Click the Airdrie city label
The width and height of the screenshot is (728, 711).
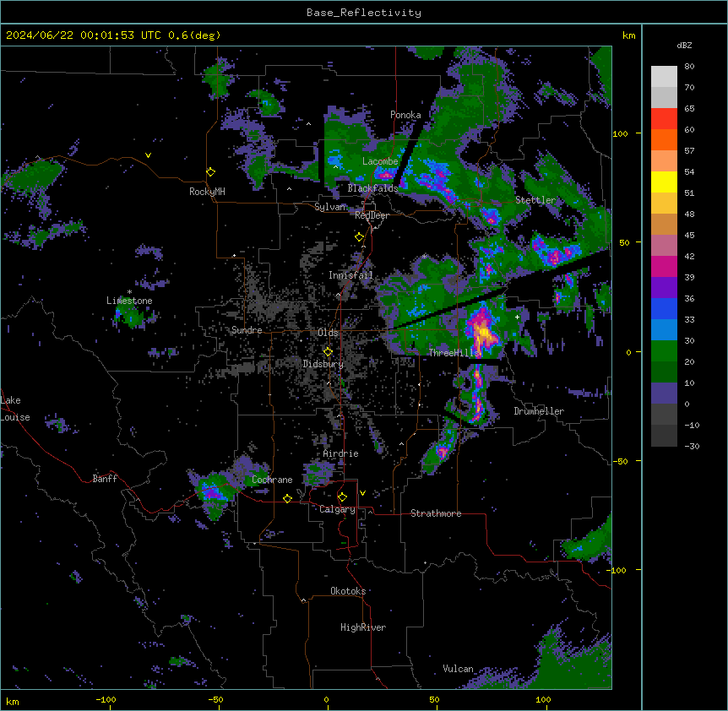pyautogui.click(x=341, y=453)
